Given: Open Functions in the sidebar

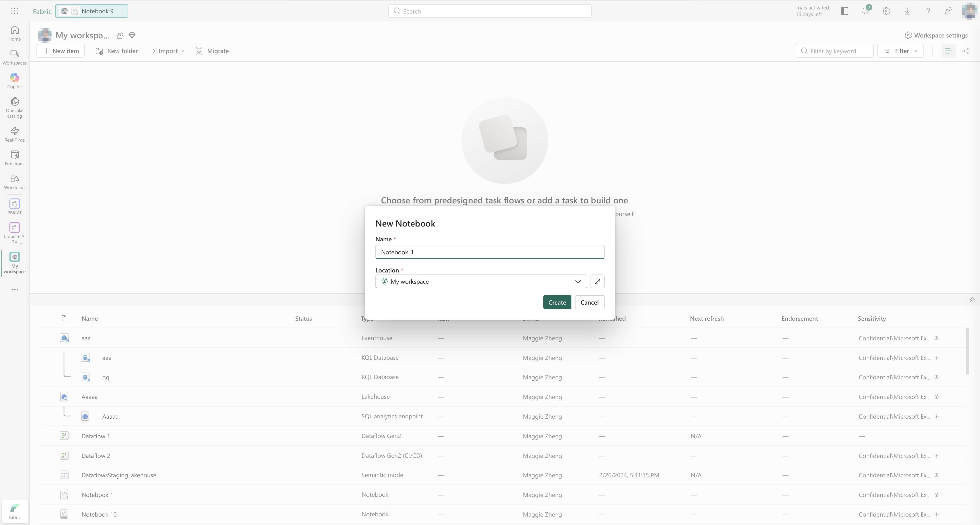Looking at the screenshot, I should pyautogui.click(x=15, y=158).
